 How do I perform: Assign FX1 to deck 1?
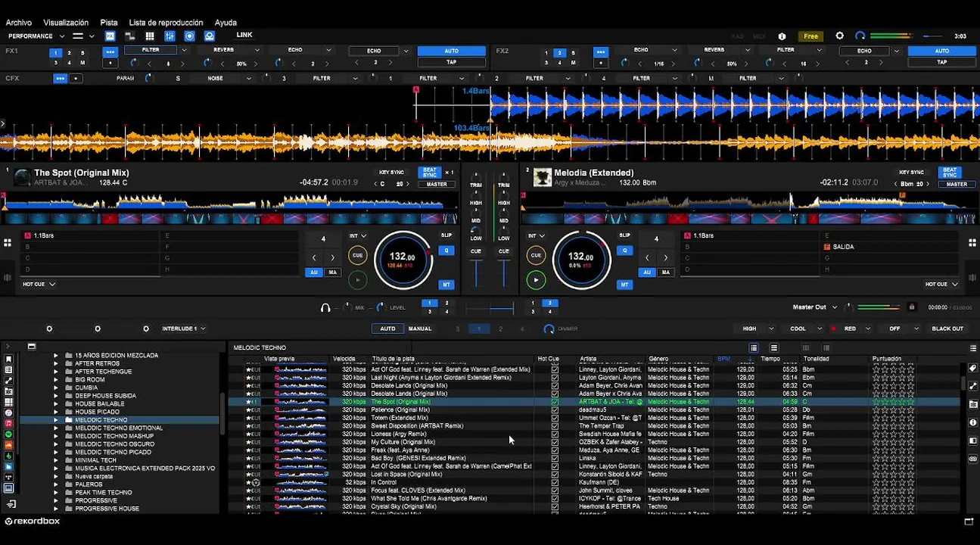tap(56, 53)
